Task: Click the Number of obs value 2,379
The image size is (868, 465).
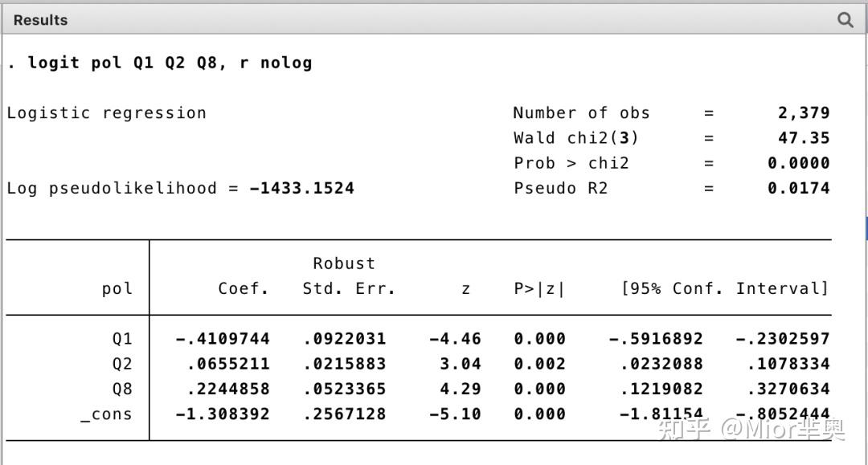Action: pyautogui.click(x=803, y=112)
